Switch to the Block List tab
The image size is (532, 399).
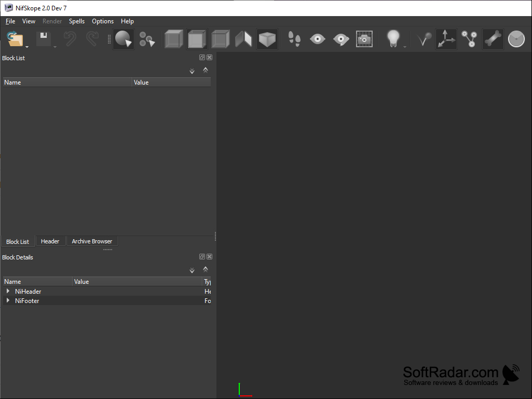[x=18, y=242]
